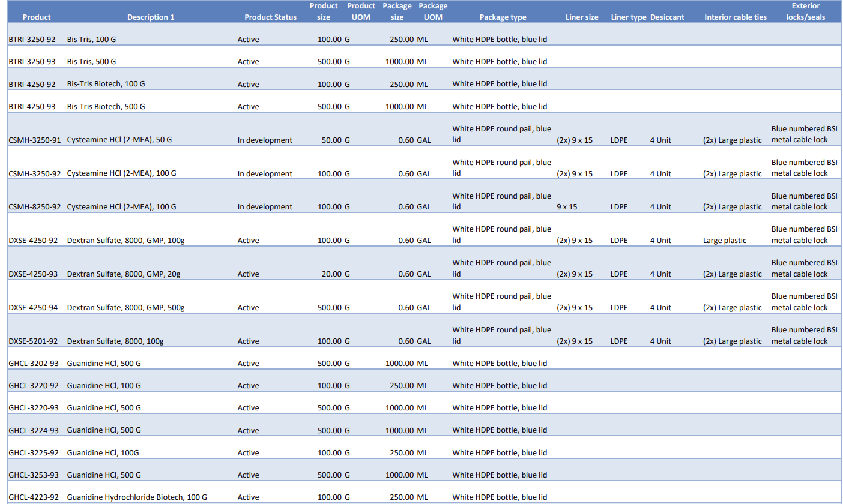The image size is (843, 504).
Task: Select the Description 1 column header
Action: pos(151,17)
